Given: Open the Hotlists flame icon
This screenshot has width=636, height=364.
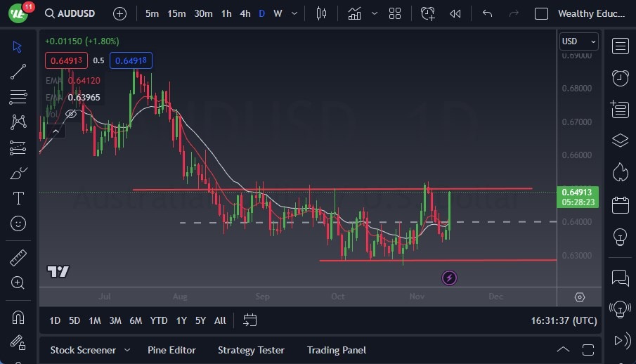Looking at the screenshot, I should pos(620,172).
